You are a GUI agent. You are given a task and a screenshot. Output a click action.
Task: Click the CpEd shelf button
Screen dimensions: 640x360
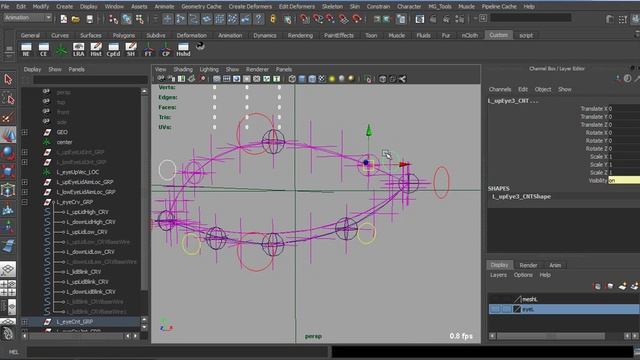point(113,49)
